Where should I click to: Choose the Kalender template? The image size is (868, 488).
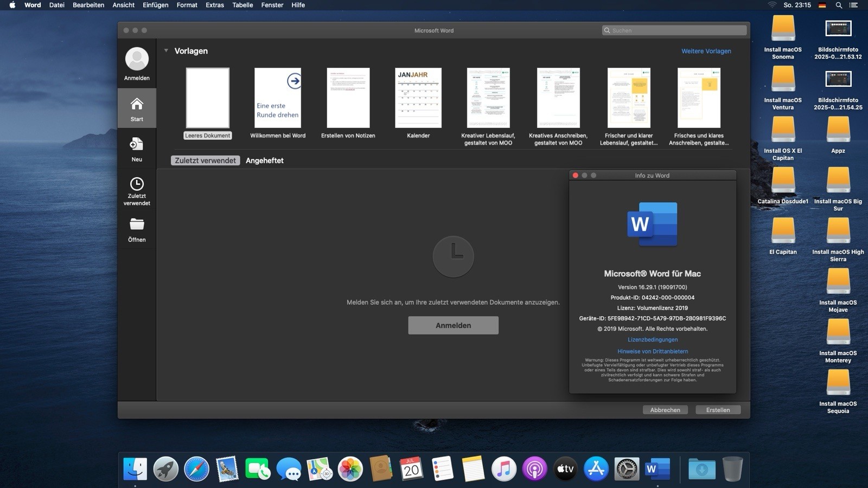pyautogui.click(x=418, y=98)
